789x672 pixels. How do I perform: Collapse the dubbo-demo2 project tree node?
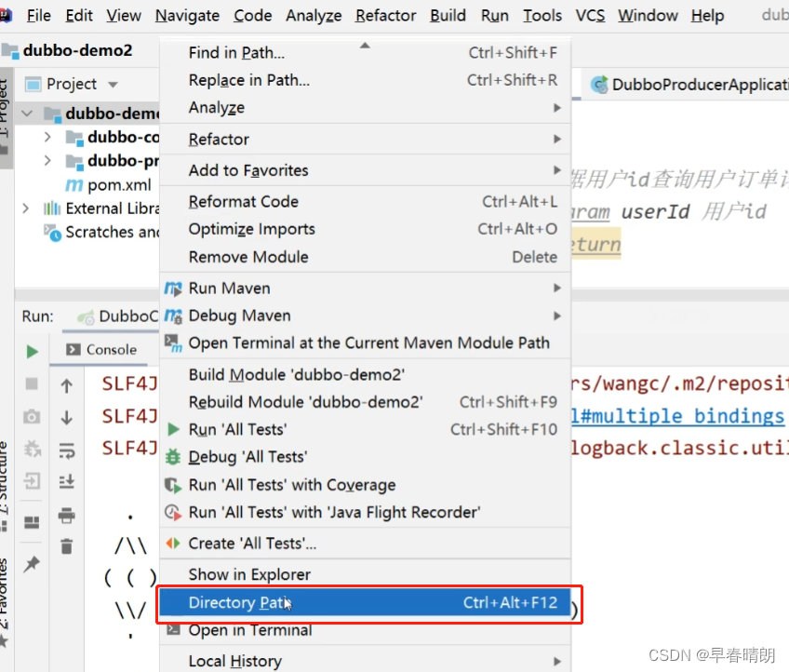point(27,113)
